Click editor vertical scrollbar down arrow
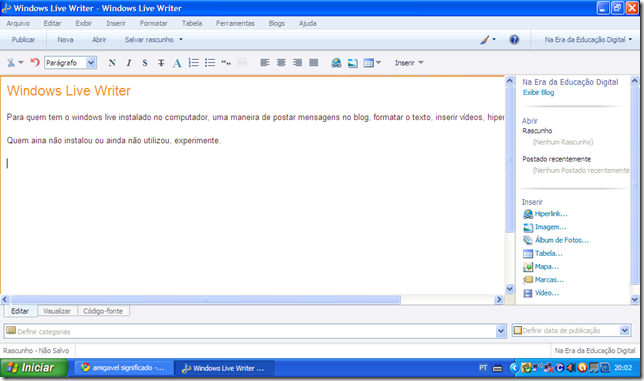 (510, 289)
